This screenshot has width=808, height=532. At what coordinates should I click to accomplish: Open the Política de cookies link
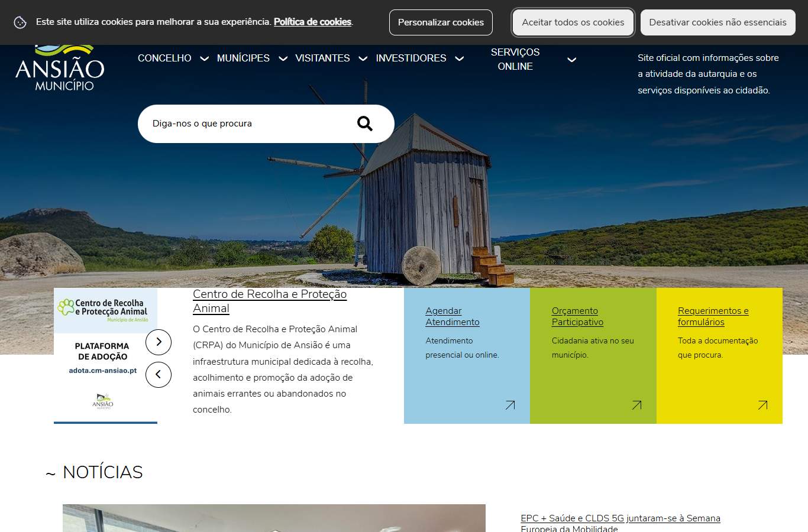point(312,22)
